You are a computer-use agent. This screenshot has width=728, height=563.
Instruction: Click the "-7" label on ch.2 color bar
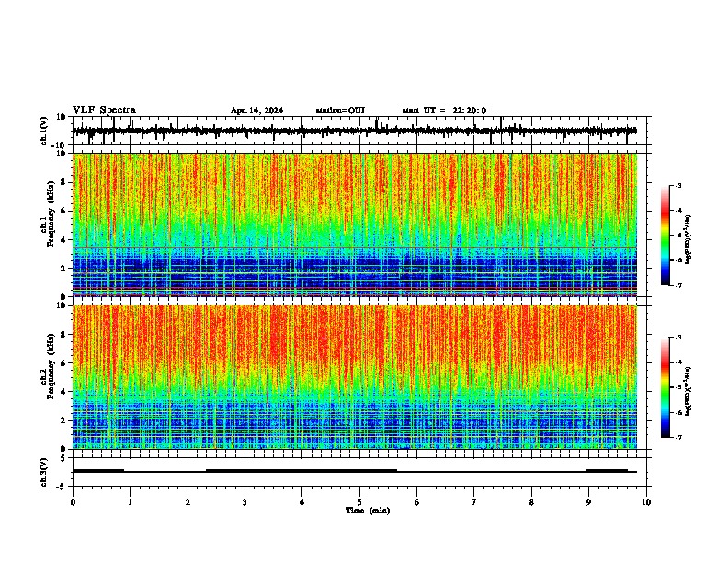coord(678,437)
